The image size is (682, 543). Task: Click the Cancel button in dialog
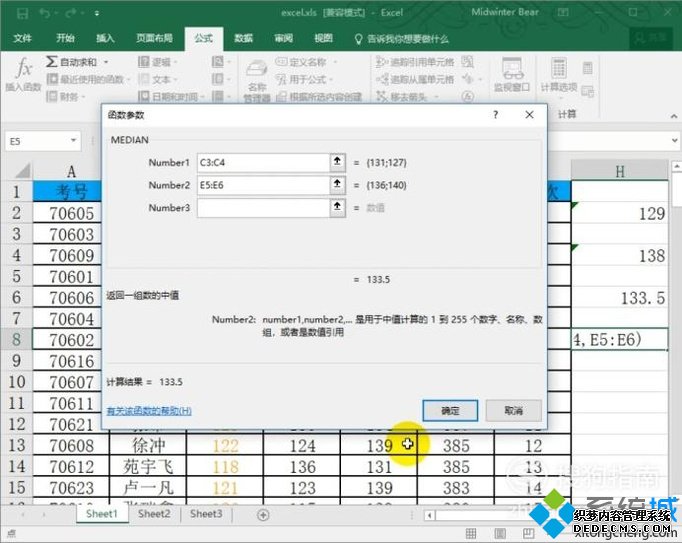514,410
